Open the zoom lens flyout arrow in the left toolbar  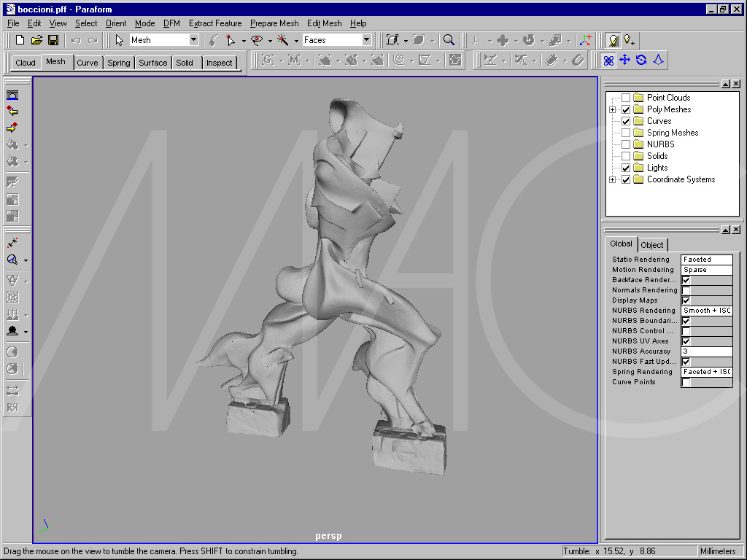click(x=26, y=260)
